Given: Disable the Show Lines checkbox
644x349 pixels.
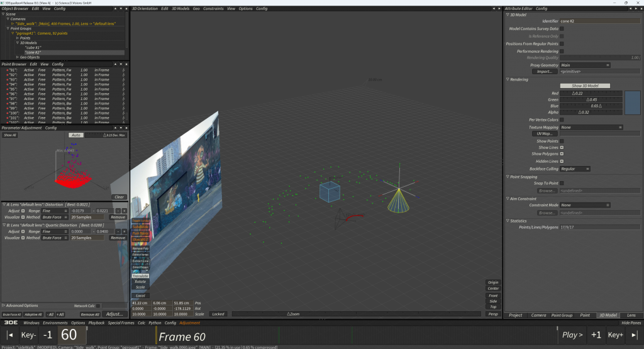Looking at the screenshot, I should click(562, 147).
